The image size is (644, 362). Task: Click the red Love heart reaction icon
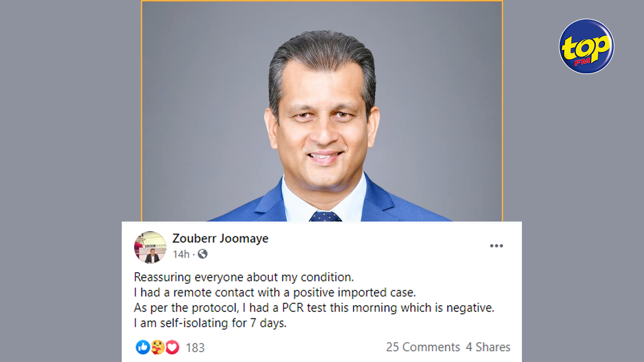[172, 347]
